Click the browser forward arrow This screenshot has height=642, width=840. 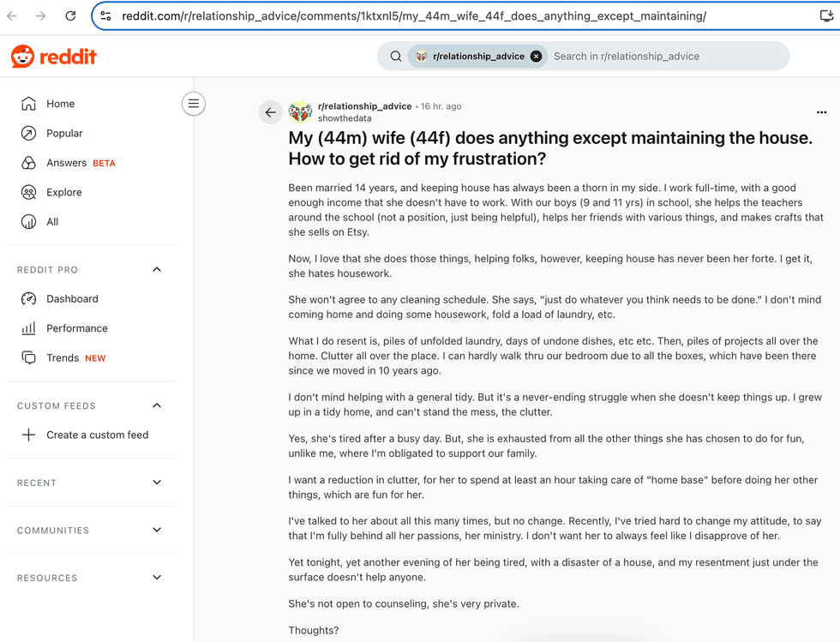pos(41,16)
